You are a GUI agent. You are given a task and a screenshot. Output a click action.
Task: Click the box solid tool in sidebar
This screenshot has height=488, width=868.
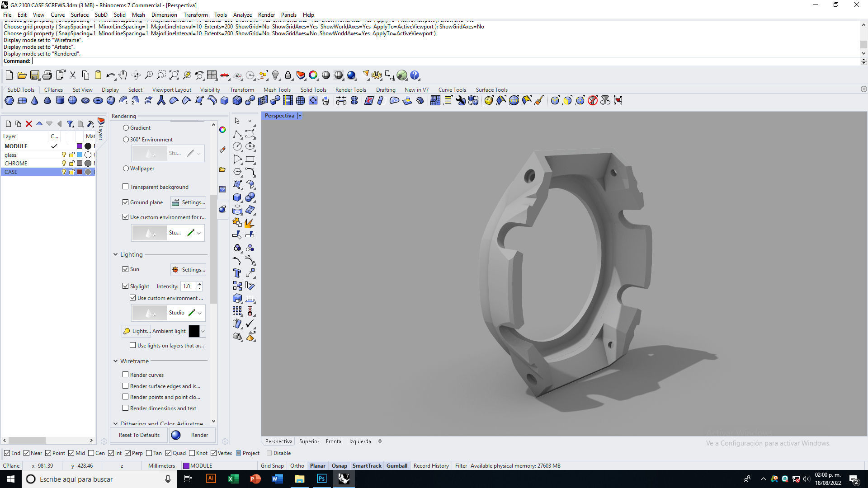click(237, 197)
